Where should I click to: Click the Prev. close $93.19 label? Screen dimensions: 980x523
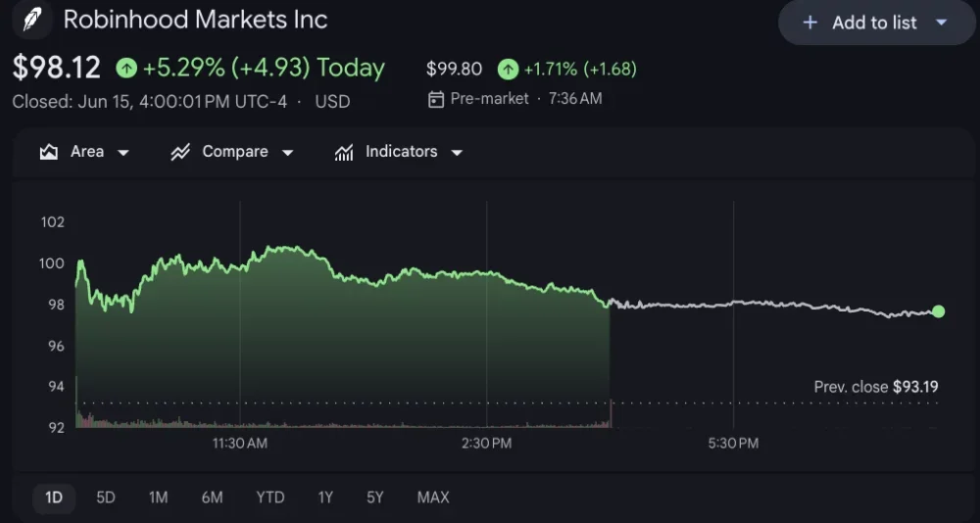(x=875, y=388)
